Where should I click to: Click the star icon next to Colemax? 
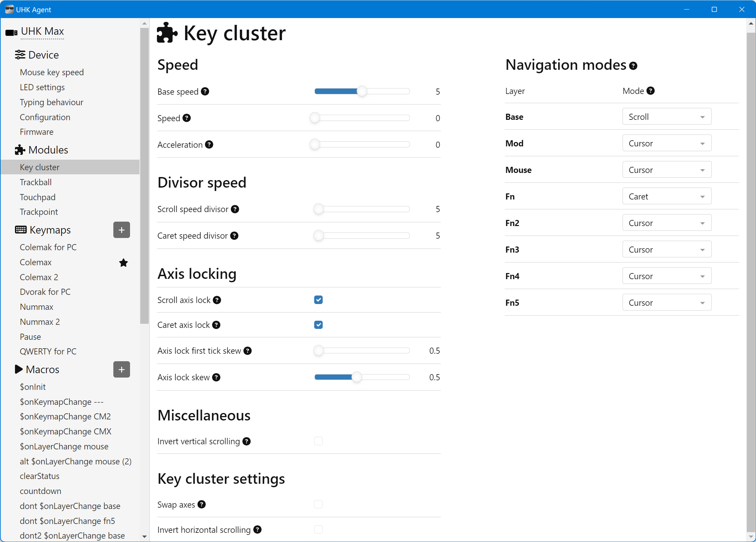[x=124, y=263]
